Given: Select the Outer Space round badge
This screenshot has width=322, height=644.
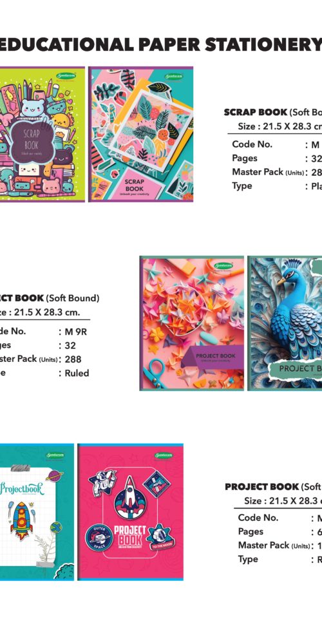Looking at the screenshot, I should pyautogui.click(x=99, y=538).
